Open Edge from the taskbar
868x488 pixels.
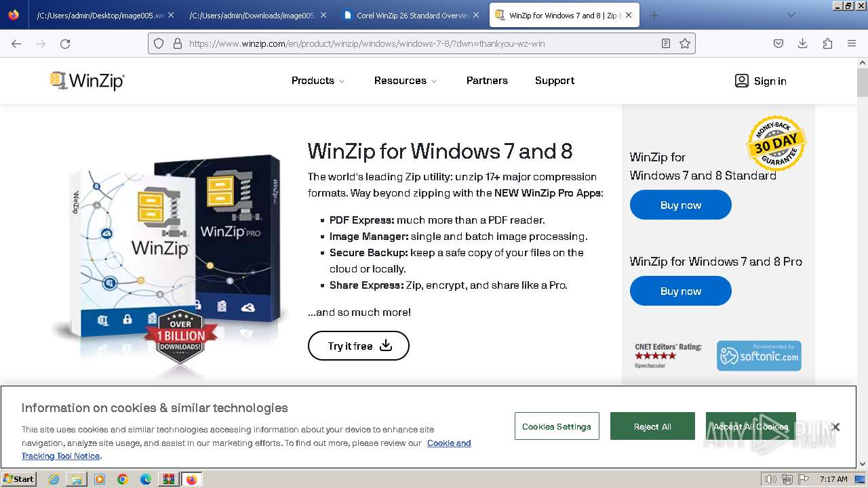point(146,479)
